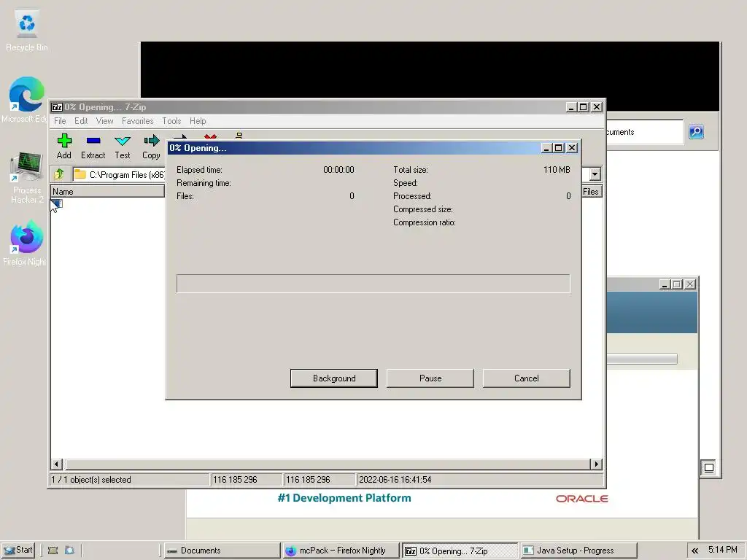
Task: Click the 0% Opening... 7-Zip taskbar button
Action: pyautogui.click(x=460, y=551)
